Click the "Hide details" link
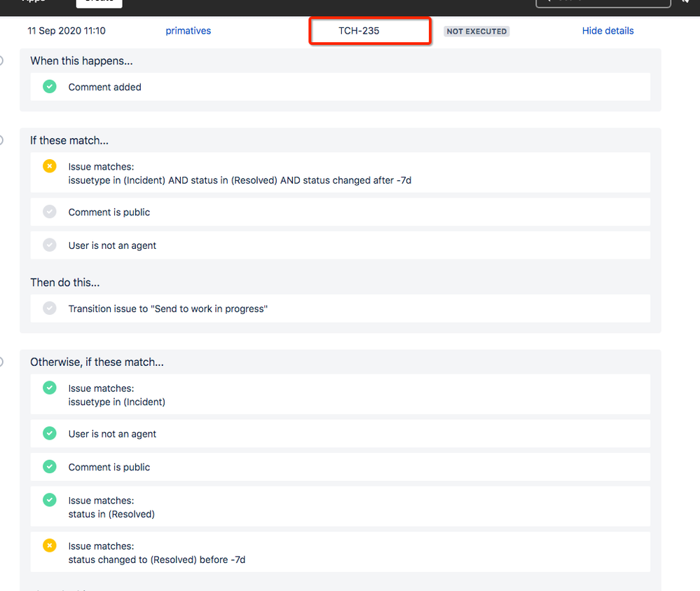This screenshot has width=700, height=591. click(x=608, y=31)
